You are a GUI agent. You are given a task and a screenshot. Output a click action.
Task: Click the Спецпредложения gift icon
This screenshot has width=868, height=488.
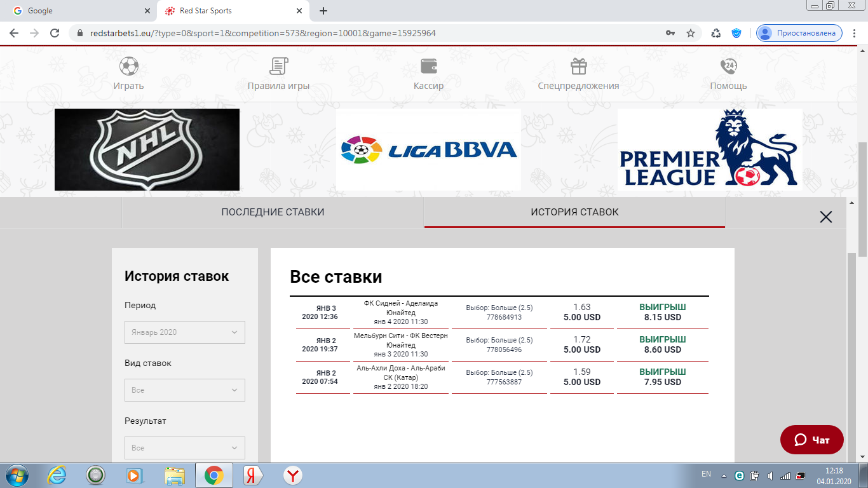coord(578,66)
